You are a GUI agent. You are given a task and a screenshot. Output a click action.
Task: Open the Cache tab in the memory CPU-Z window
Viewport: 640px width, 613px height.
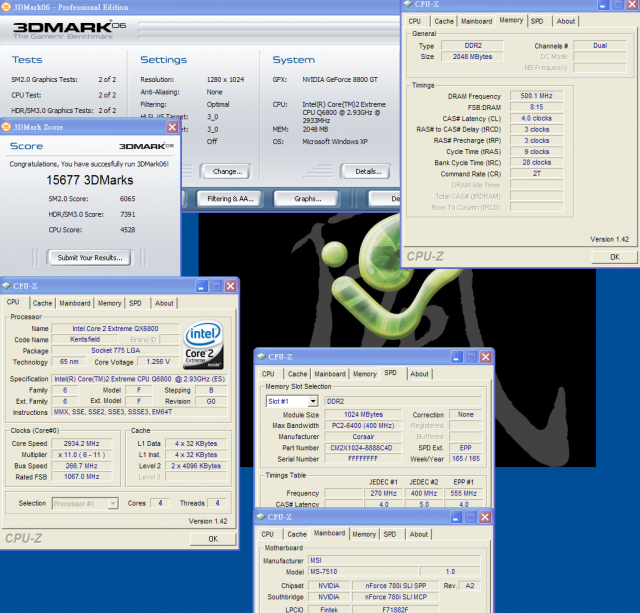click(444, 21)
